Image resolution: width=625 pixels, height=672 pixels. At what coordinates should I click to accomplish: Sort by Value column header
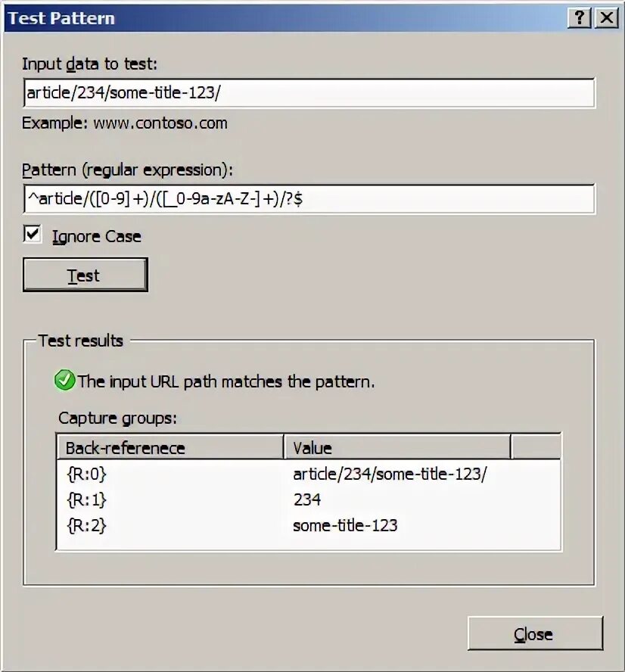tap(397, 447)
